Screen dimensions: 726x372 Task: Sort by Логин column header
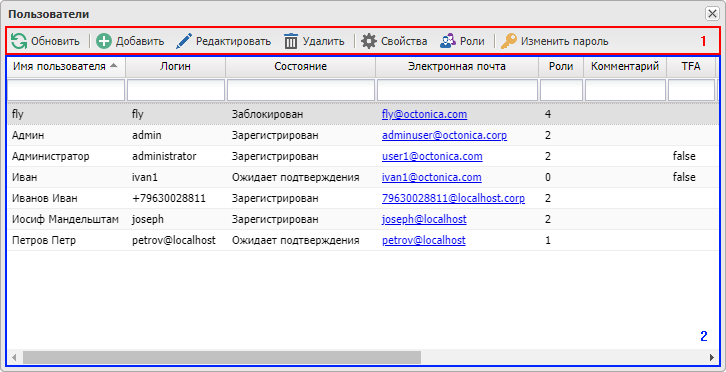click(175, 67)
